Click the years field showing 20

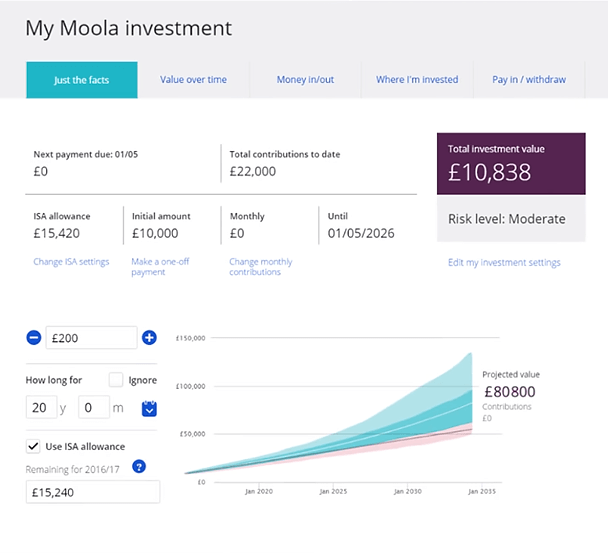point(41,407)
